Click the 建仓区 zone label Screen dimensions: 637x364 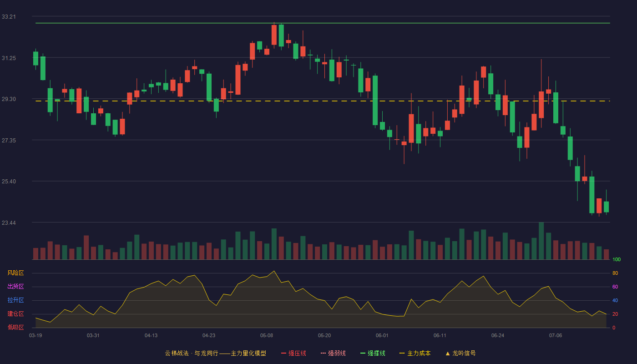pos(15,314)
